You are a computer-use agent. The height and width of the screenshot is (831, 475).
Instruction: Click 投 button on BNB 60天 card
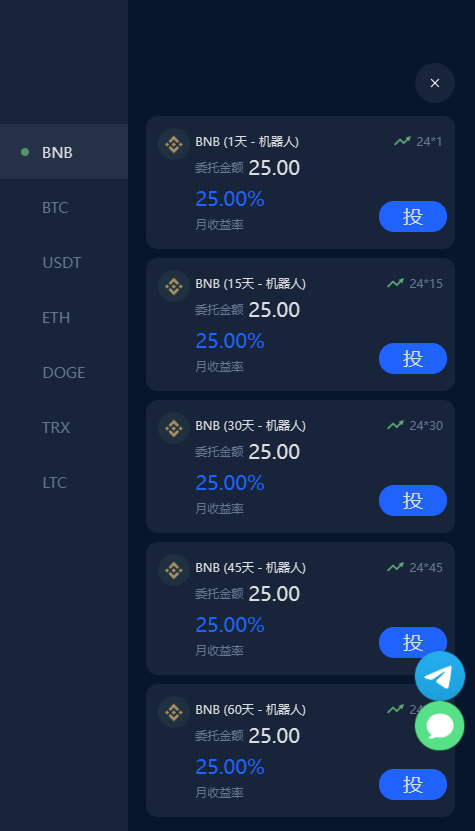coord(413,784)
